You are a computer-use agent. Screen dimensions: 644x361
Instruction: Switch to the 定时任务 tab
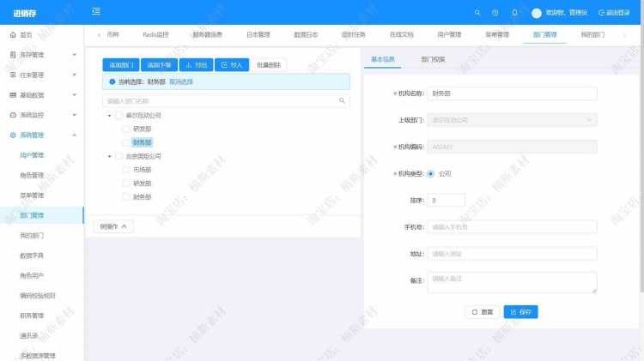pyautogui.click(x=354, y=35)
